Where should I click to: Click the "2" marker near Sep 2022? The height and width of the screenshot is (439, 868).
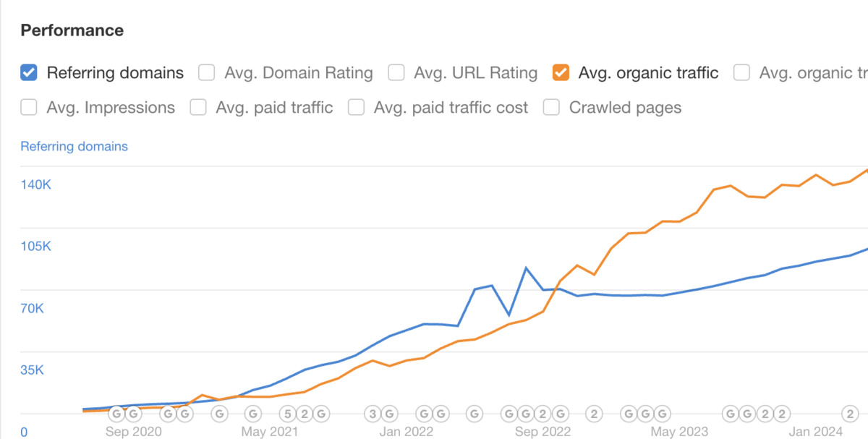pyautogui.click(x=541, y=413)
